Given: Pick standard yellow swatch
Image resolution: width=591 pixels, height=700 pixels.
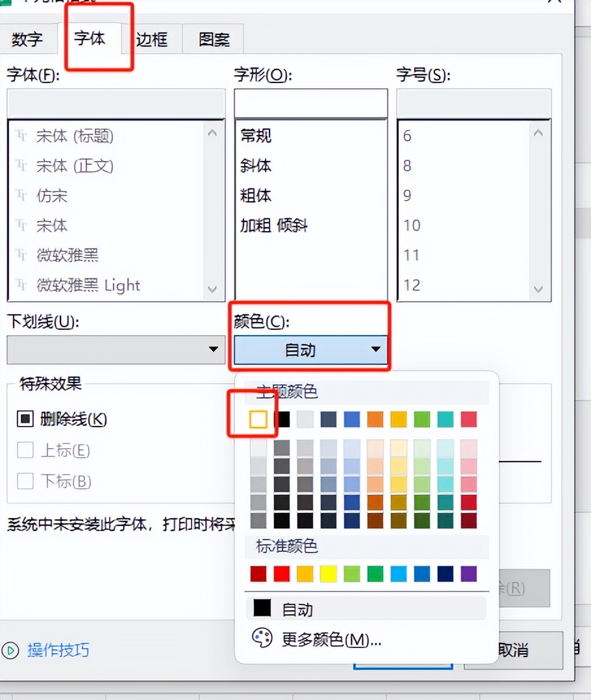Looking at the screenshot, I should coord(329,574).
